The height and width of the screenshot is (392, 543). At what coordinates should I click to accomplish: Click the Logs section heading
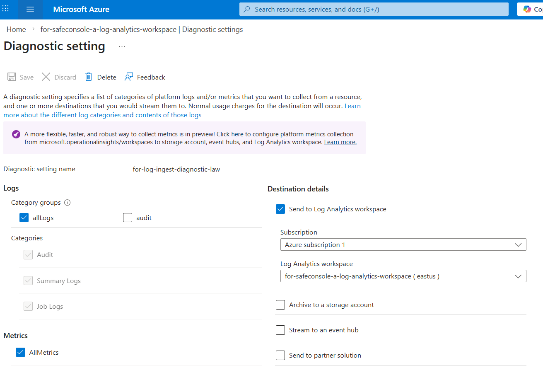click(11, 188)
